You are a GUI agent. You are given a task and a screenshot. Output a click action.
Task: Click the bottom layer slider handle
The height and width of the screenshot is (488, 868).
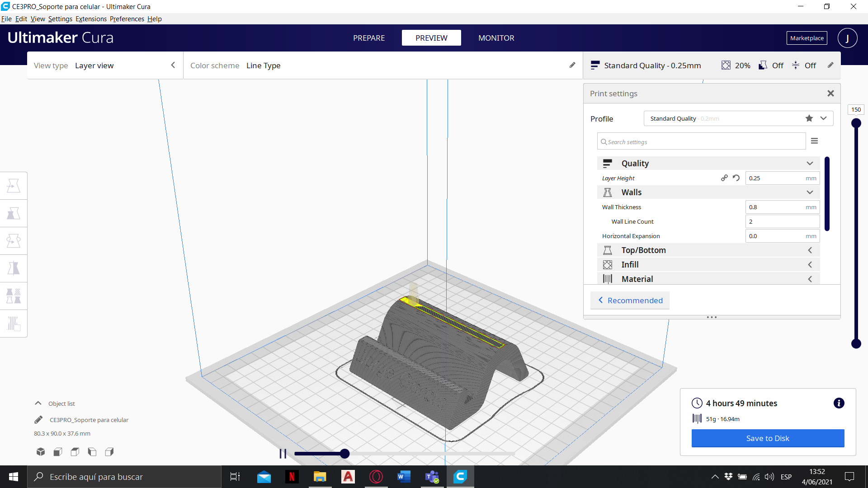856,344
